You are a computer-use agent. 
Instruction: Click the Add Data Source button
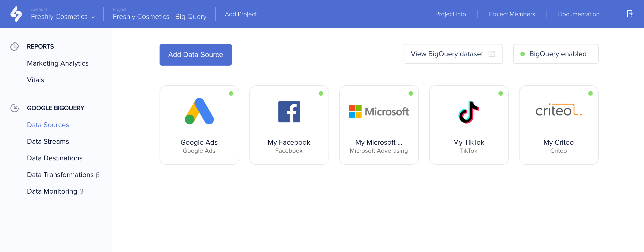pyautogui.click(x=195, y=55)
